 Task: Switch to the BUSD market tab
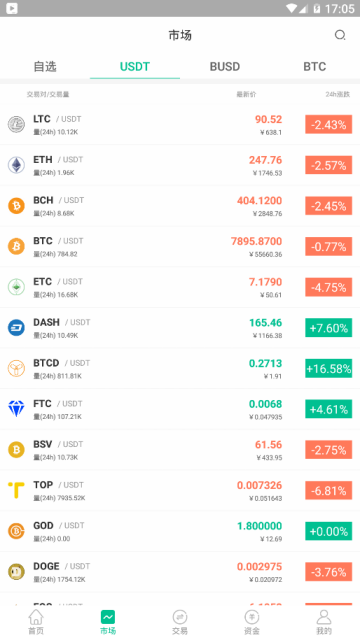(225, 67)
